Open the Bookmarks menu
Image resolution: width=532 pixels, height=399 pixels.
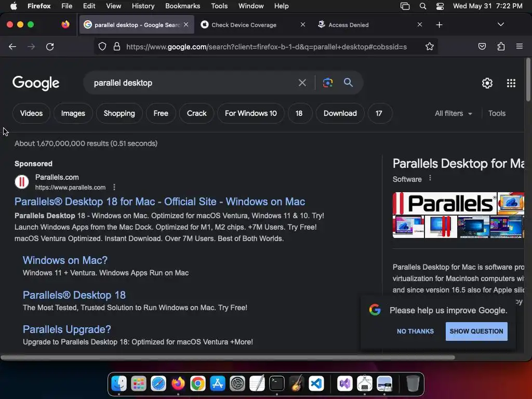click(x=182, y=6)
